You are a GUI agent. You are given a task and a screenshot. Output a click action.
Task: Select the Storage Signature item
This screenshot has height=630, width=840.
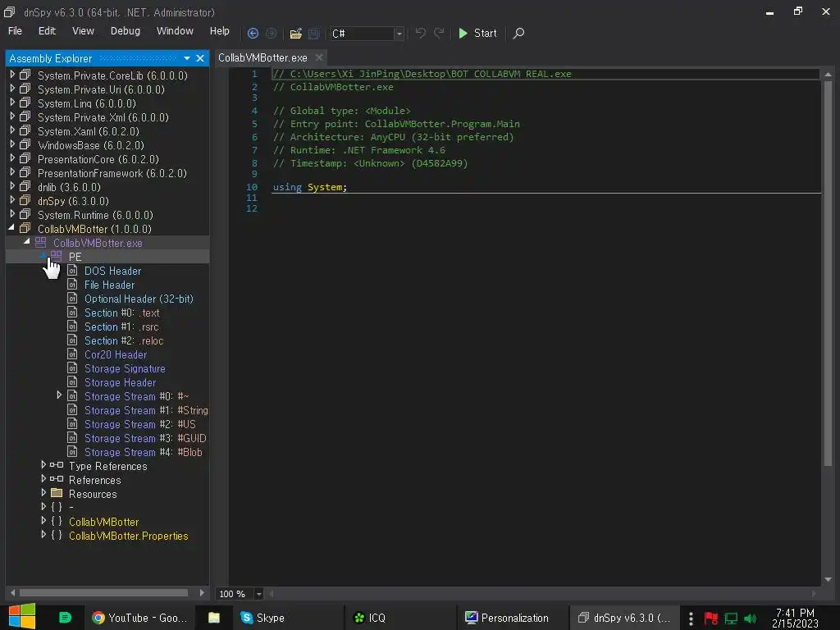tap(125, 368)
